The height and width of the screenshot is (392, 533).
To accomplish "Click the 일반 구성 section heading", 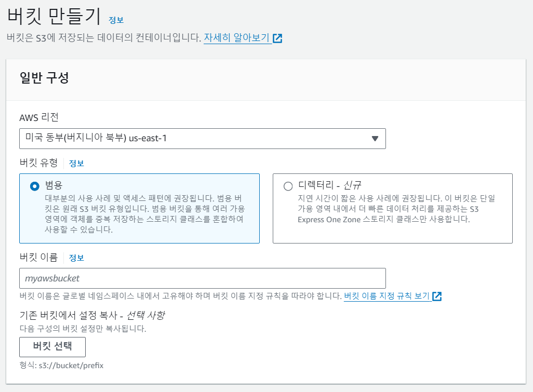I will pyautogui.click(x=44, y=78).
